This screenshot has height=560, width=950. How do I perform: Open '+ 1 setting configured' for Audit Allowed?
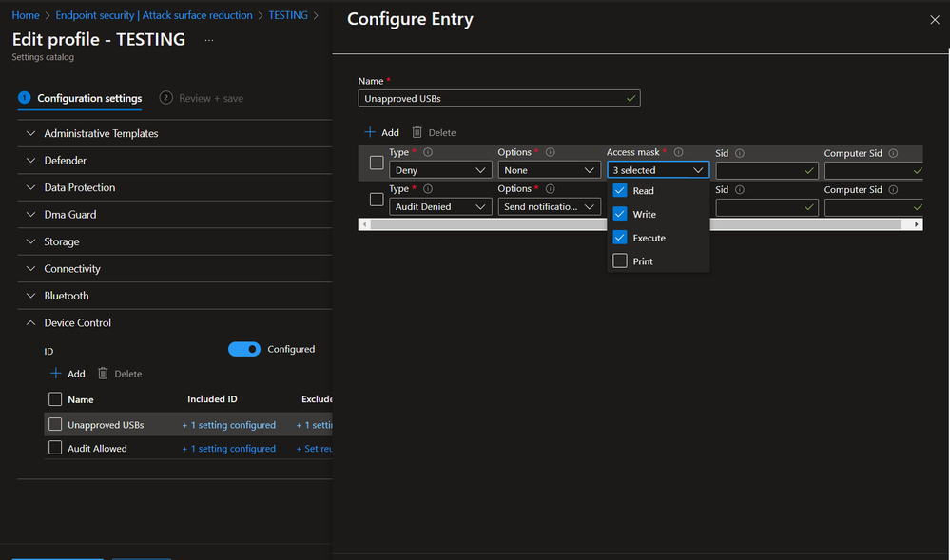click(x=229, y=449)
